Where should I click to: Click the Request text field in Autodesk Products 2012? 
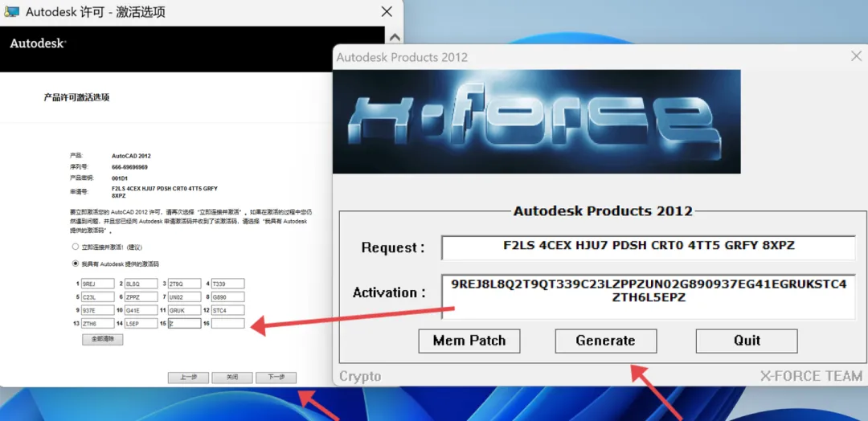click(x=649, y=247)
